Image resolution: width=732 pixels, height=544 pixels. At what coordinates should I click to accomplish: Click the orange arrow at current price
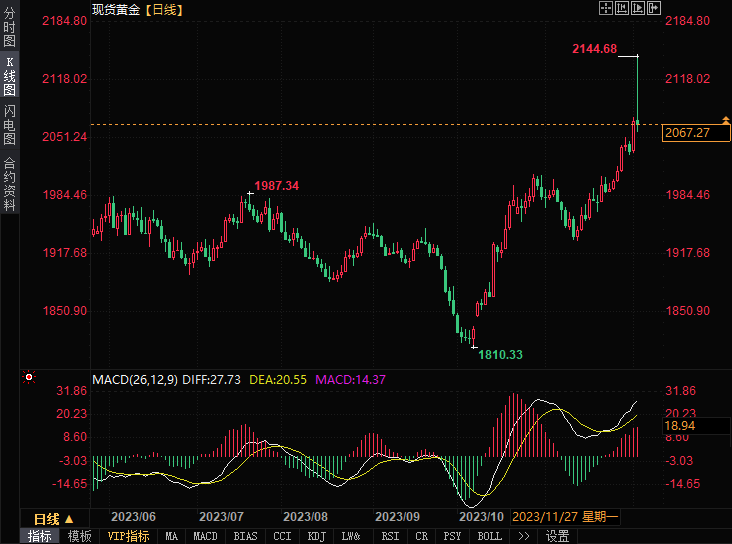(726, 120)
